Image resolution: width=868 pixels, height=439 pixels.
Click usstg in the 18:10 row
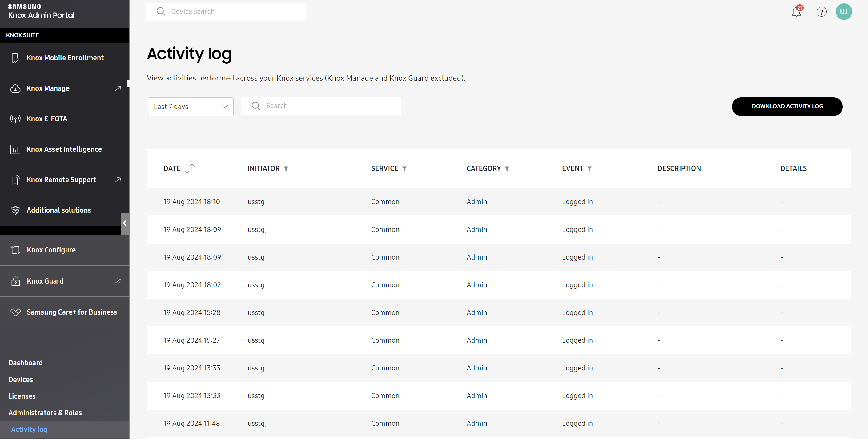pyautogui.click(x=256, y=202)
